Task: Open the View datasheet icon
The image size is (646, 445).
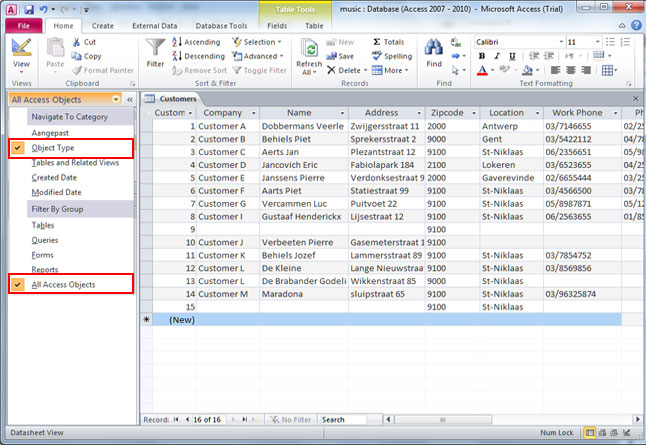Action: 21,48
